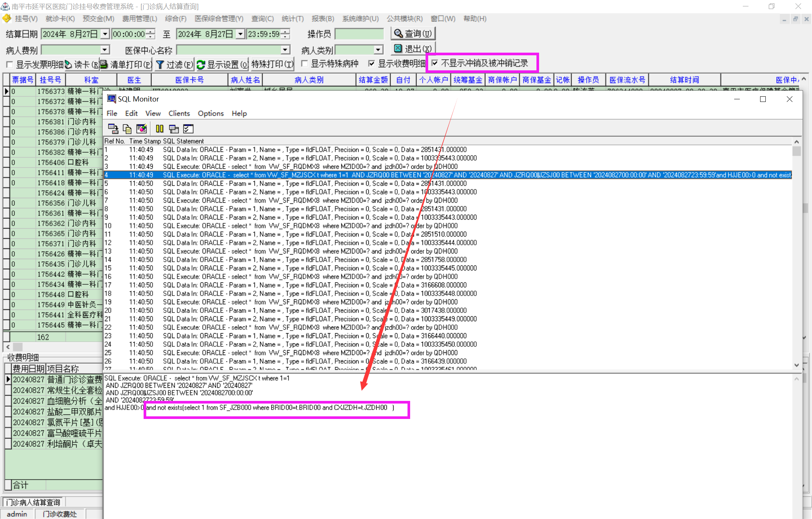Open 医保综合管理 menu
The height and width of the screenshot is (519, 812).
pos(219,18)
